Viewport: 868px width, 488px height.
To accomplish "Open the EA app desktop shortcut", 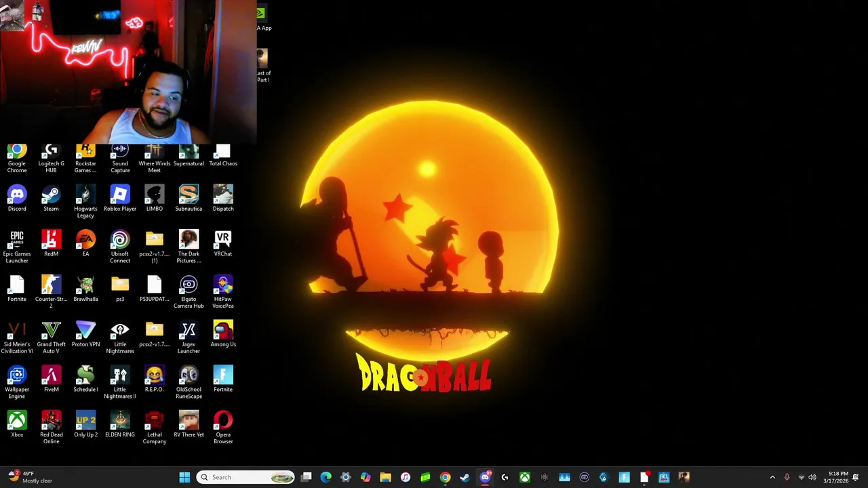I will (x=85, y=243).
